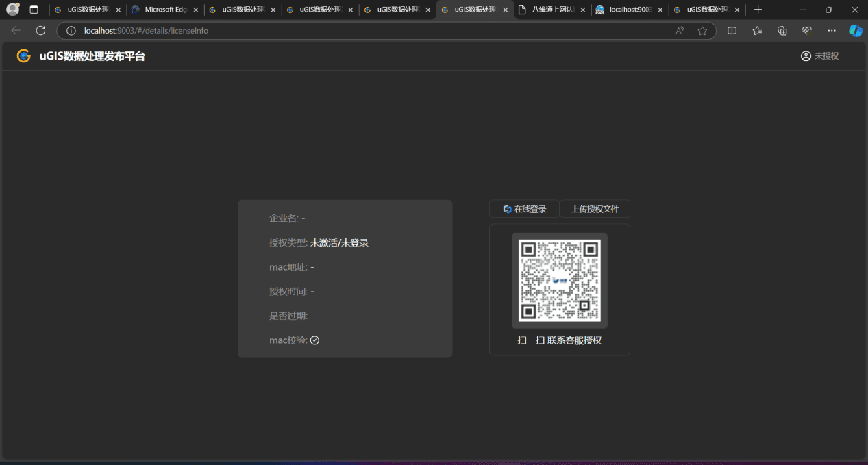Click the site info icon beside localhost:9003
868x465 pixels.
[x=72, y=30]
